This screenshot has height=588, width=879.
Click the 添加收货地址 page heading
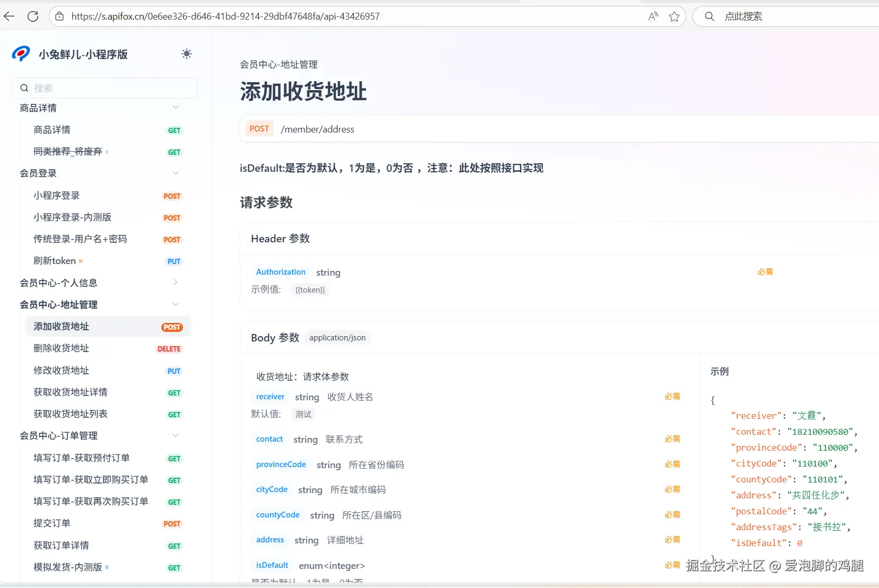[x=303, y=91]
